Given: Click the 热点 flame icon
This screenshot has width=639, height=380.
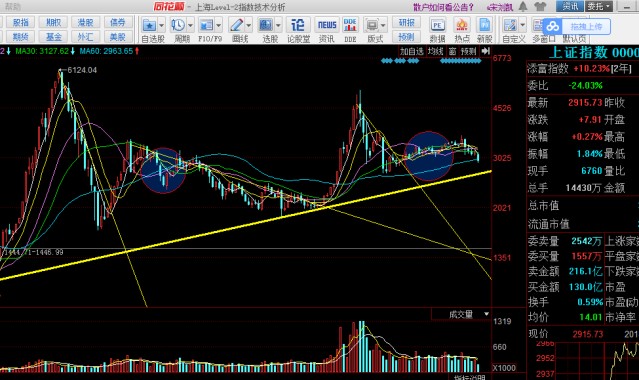Looking at the screenshot, I should (462, 25).
